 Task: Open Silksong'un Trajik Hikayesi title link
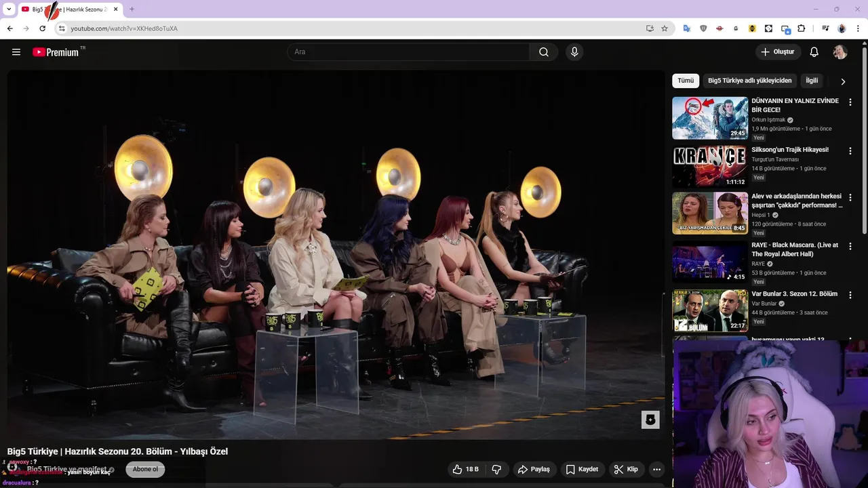(x=790, y=150)
